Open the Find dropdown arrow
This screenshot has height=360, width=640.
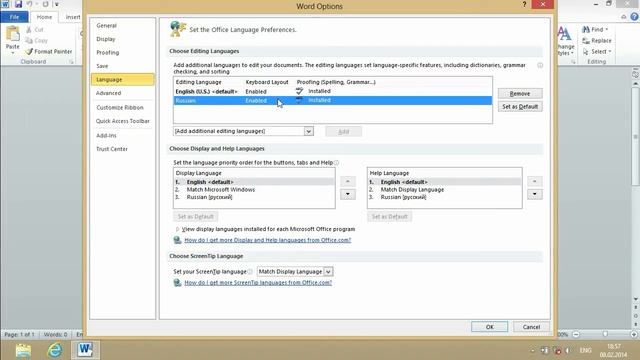pyautogui.click(x=607, y=29)
